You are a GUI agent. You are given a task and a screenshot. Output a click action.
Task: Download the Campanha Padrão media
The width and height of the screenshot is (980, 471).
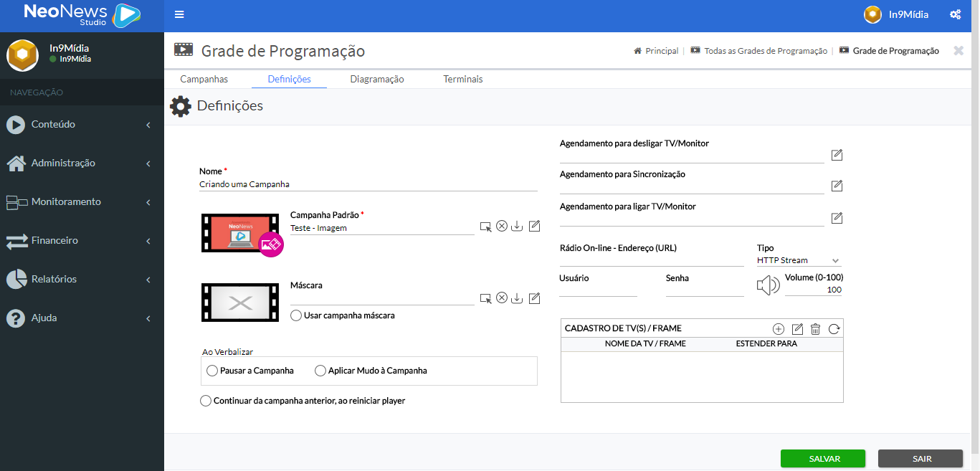(517, 226)
